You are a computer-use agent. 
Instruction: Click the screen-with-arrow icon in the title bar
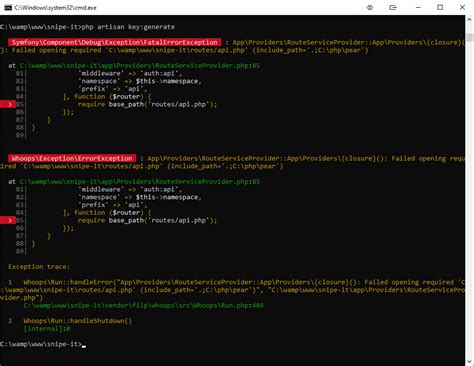pos(393,7)
